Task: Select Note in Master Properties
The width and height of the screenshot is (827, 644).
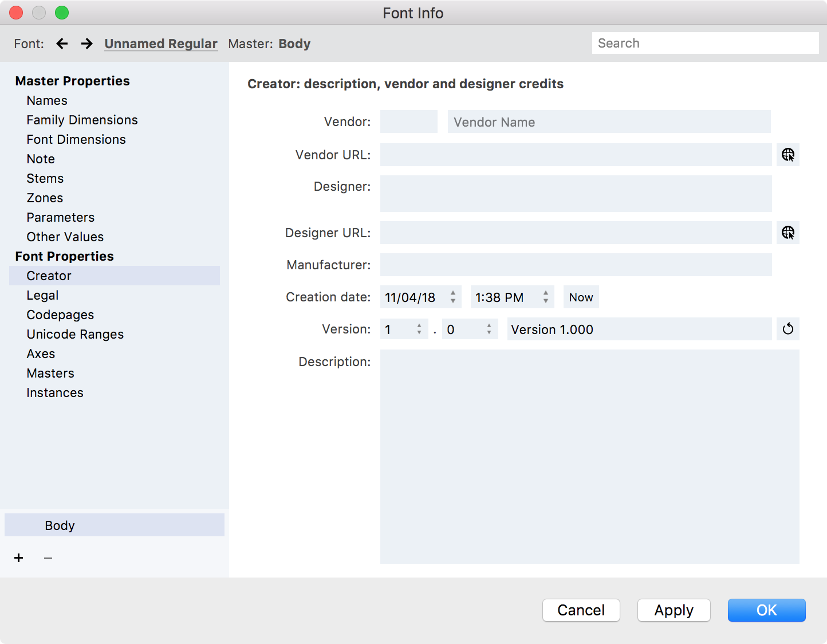Action: tap(41, 159)
